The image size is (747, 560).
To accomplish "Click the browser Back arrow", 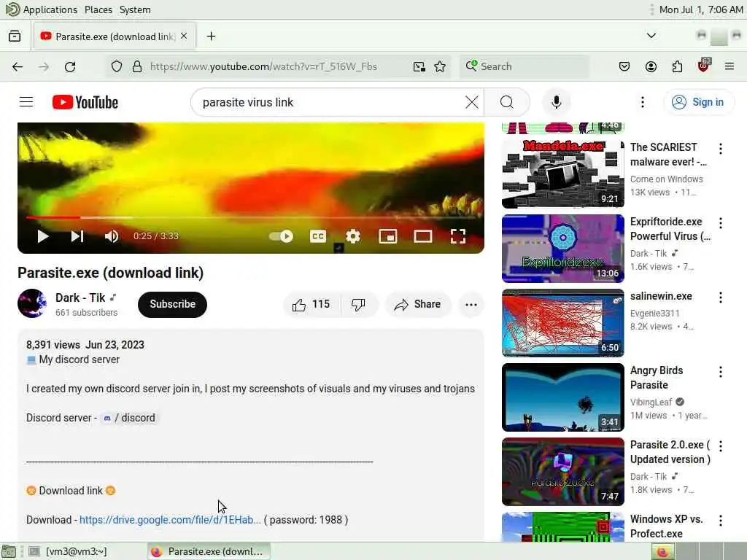I will click(x=18, y=66).
